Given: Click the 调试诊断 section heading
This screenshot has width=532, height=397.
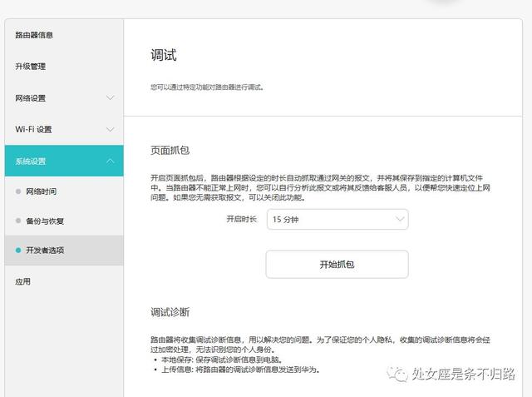Looking at the screenshot, I should (x=170, y=312).
